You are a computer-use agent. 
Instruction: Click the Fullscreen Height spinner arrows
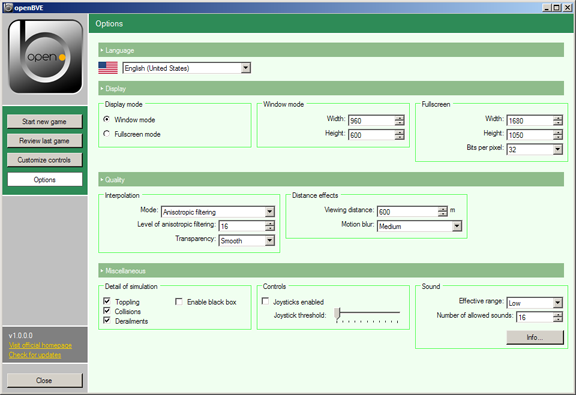point(558,135)
